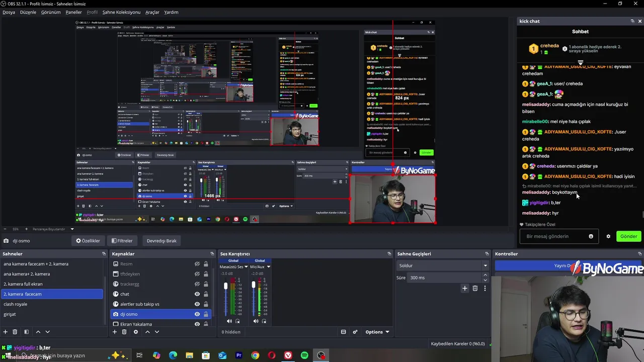Viewport: 644px width, 362px height.
Task: Add a scene transition with plus icon
Action: click(x=465, y=288)
